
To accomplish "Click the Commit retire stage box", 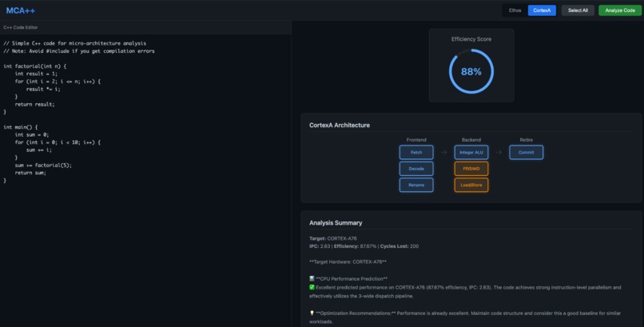I will pos(526,153).
